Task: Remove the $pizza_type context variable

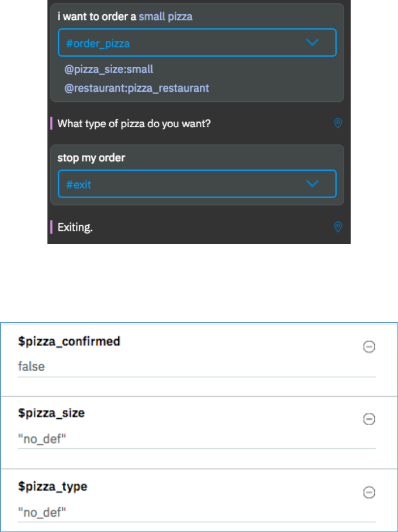Action: [369, 493]
